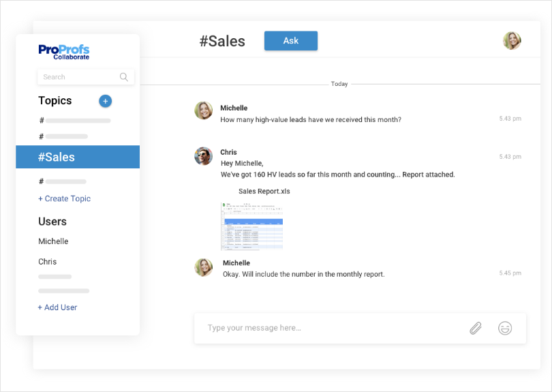Click the paperclip attachment icon
The image size is (552, 392).
pyautogui.click(x=475, y=329)
